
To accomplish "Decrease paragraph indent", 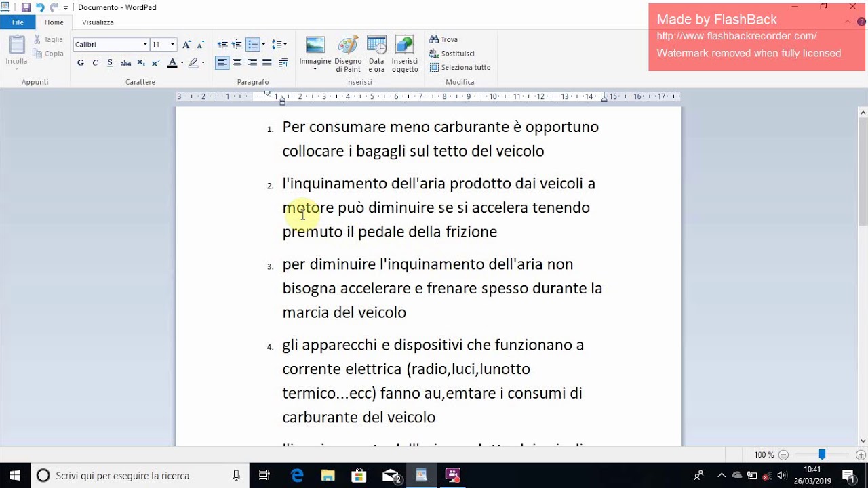I will coord(222,45).
